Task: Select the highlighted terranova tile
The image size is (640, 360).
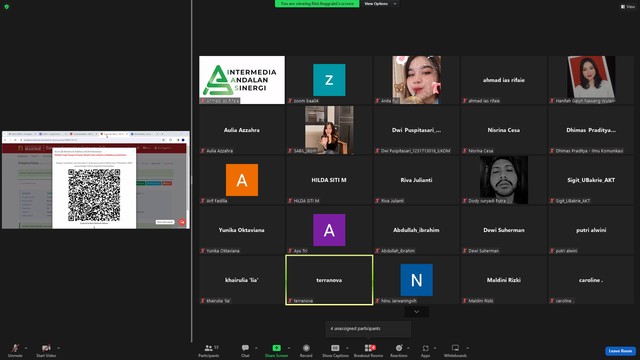Action: point(329,280)
